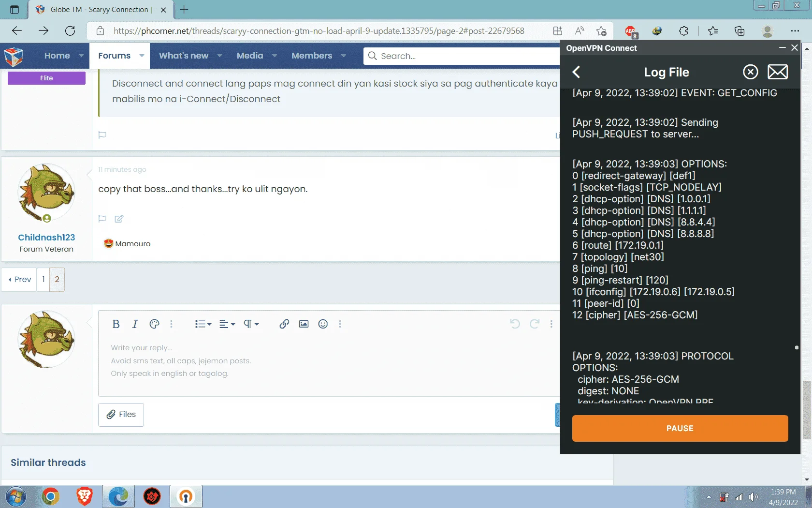Toggle the read aloud icon
Image resolution: width=812 pixels, height=508 pixels.
point(580,31)
